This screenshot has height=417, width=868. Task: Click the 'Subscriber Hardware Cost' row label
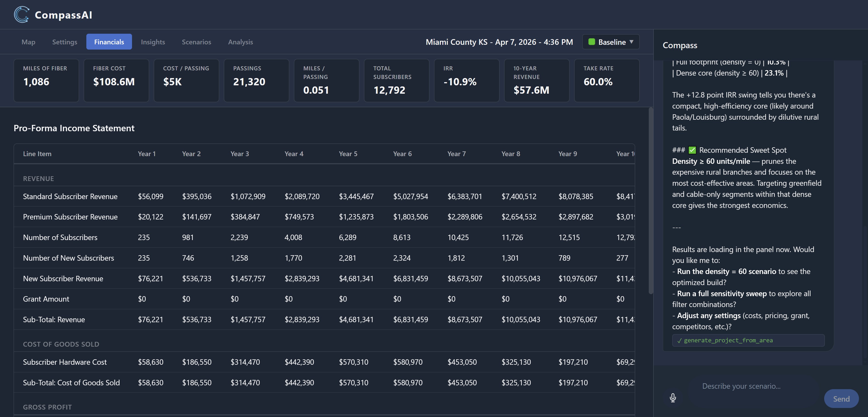(65, 362)
